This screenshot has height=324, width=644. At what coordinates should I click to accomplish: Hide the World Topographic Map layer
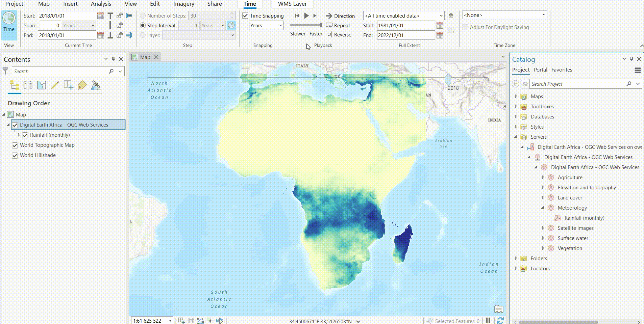(15, 145)
